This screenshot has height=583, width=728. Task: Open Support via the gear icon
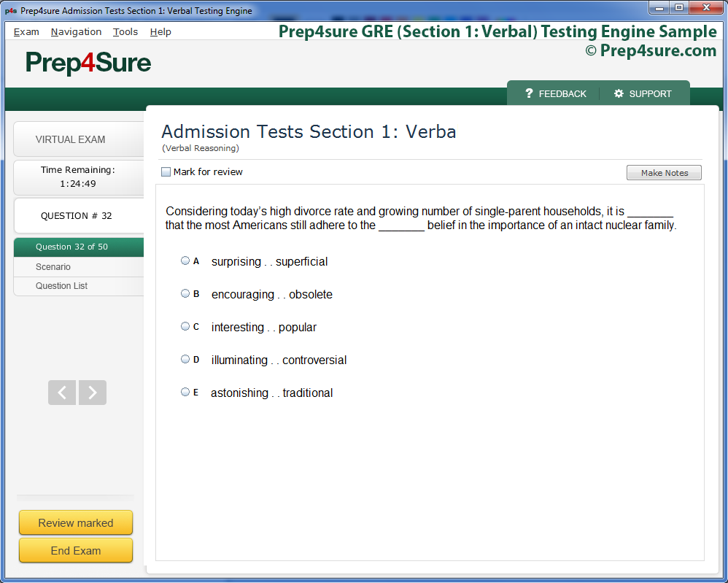coord(619,93)
